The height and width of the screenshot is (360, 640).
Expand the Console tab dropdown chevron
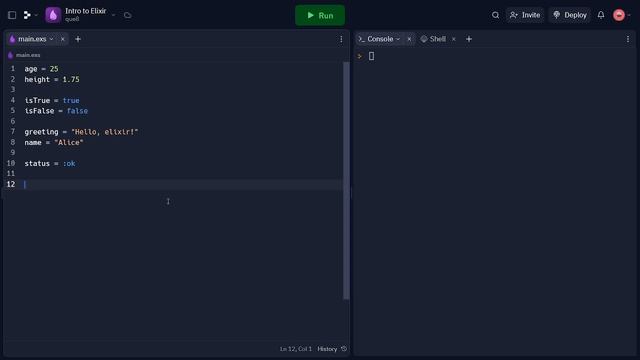point(398,39)
